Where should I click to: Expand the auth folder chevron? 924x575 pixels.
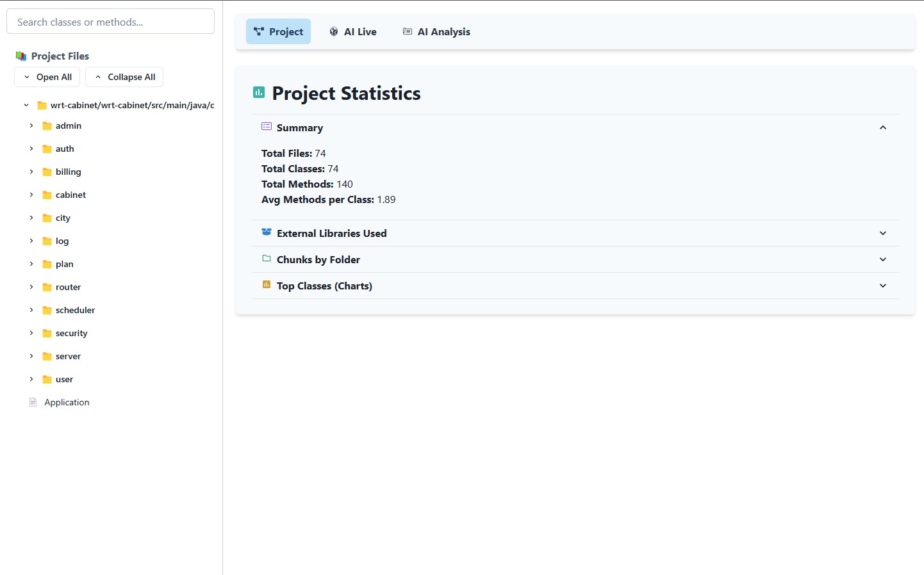click(x=31, y=149)
